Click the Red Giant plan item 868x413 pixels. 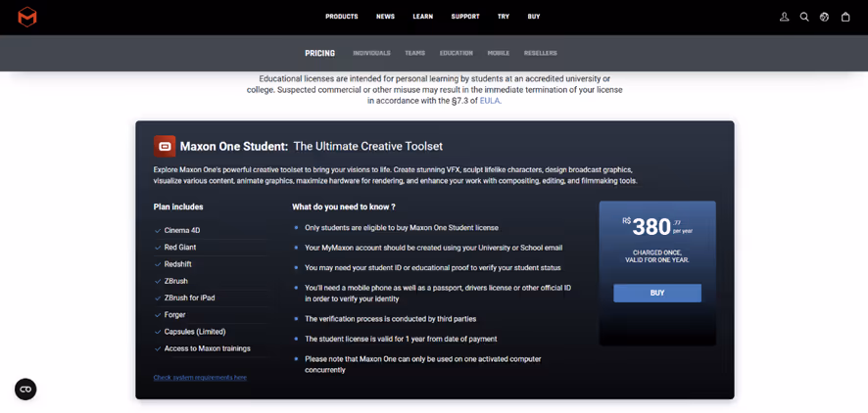pos(180,248)
